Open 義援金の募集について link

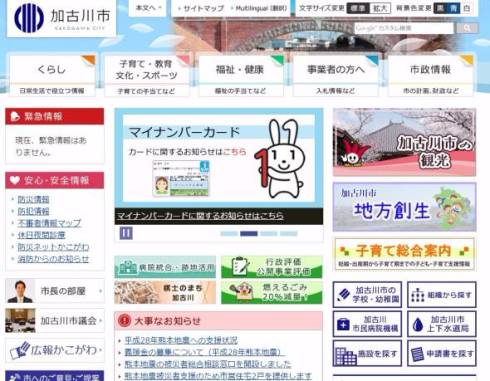[x=204, y=352]
